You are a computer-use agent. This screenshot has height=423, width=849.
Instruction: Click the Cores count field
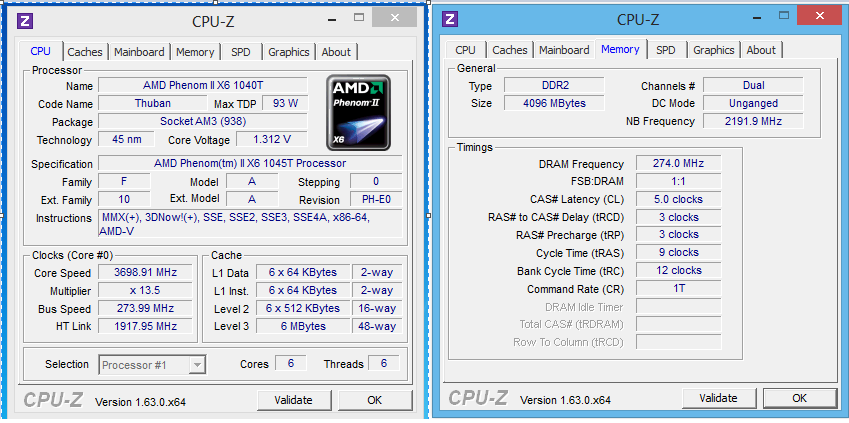[x=291, y=363]
